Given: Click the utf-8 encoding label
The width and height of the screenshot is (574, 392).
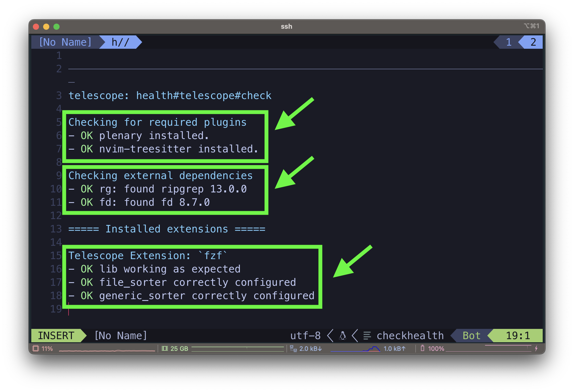Looking at the screenshot, I should click(305, 336).
